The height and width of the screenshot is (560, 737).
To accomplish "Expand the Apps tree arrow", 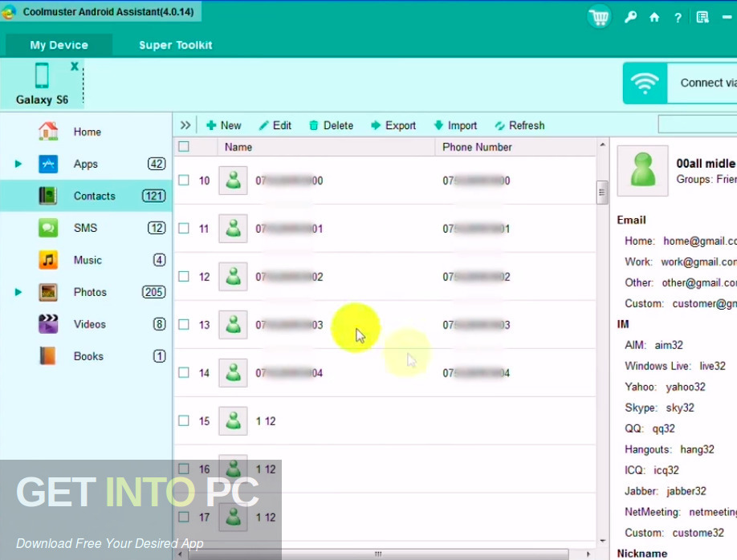I will point(18,164).
